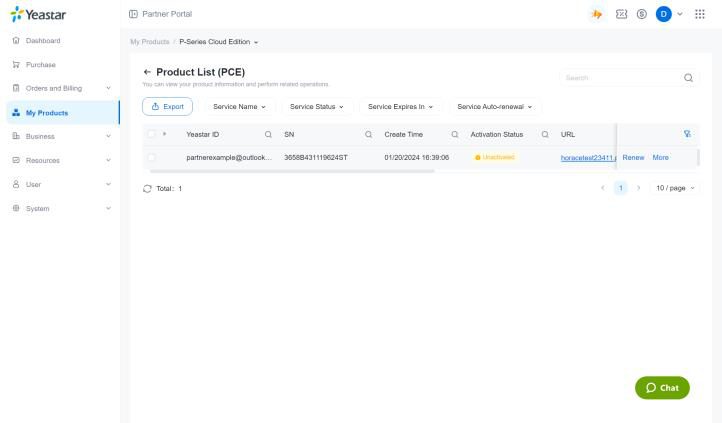Image resolution: width=722 pixels, height=423 pixels.
Task: Search by Activation Status column magnifier
Action: [545, 134]
